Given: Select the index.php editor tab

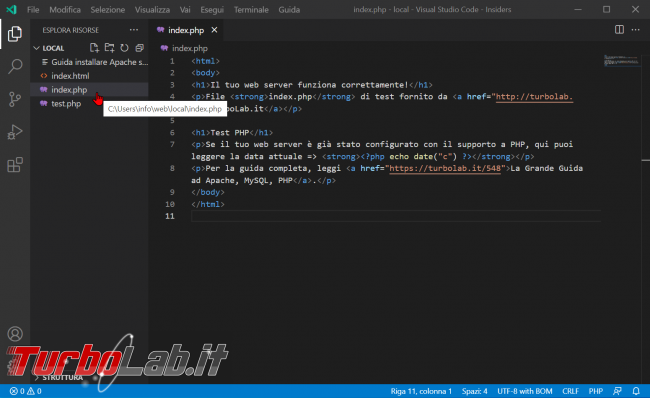Looking at the screenshot, I should click(x=186, y=30).
